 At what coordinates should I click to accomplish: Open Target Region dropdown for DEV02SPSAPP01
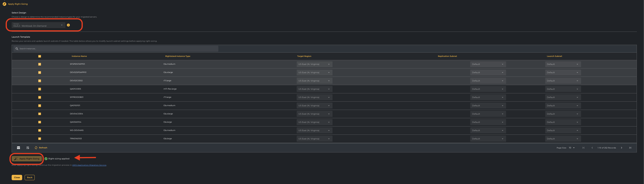click(x=314, y=73)
